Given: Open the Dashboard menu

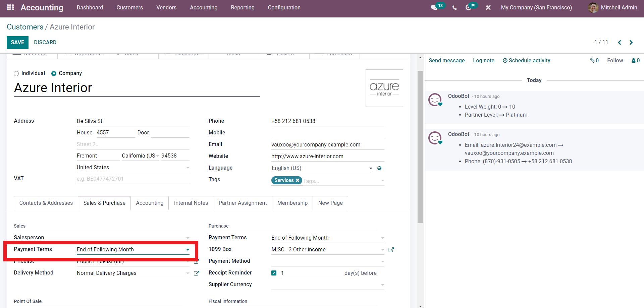Looking at the screenshot, I should (90, 7).
